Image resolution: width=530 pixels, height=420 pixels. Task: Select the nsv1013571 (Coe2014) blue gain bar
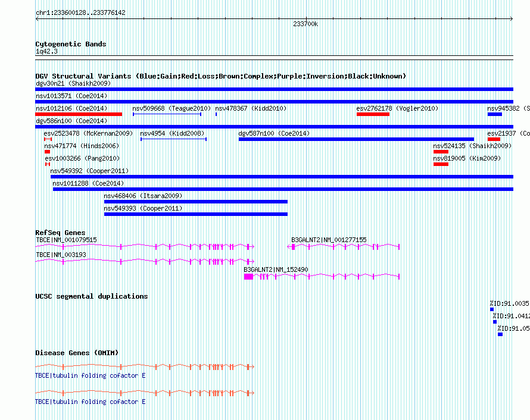coord(274,102)
